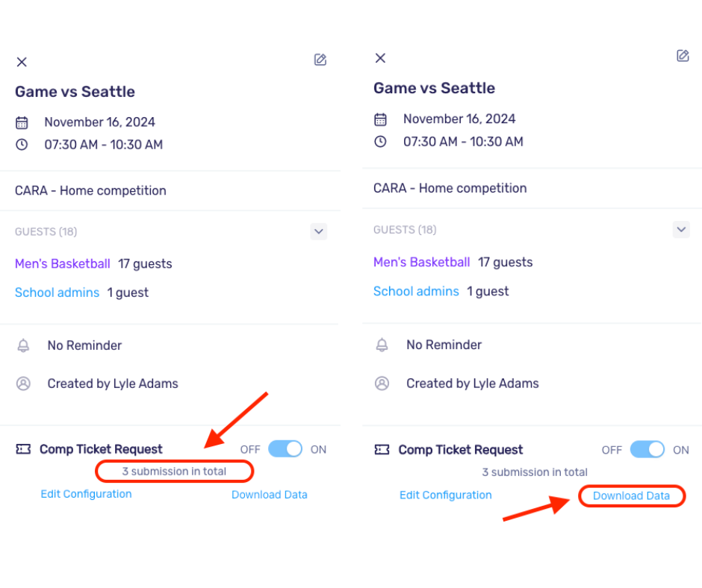Image resolution: width=702 pixels, height=588 pixels.
Task: Click Edit Configuration link in left panel
Action: click(x=87, y=494)
